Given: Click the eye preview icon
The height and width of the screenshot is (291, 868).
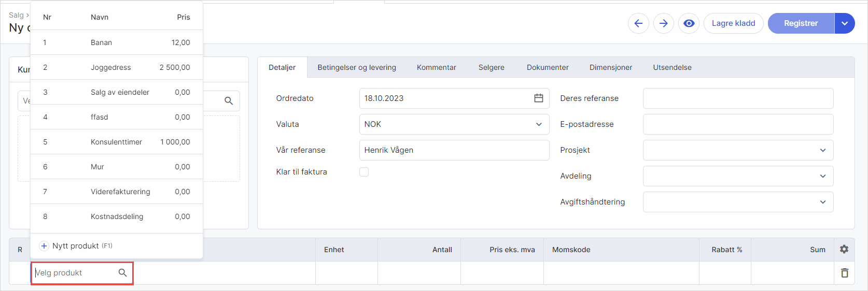Looking at the screenshot, I should (689, 23).
